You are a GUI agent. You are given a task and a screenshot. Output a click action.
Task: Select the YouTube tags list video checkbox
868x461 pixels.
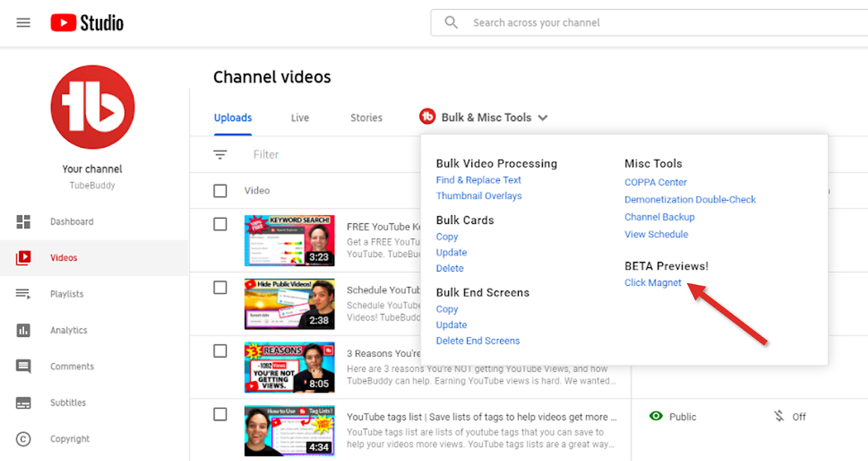(220, 414)
